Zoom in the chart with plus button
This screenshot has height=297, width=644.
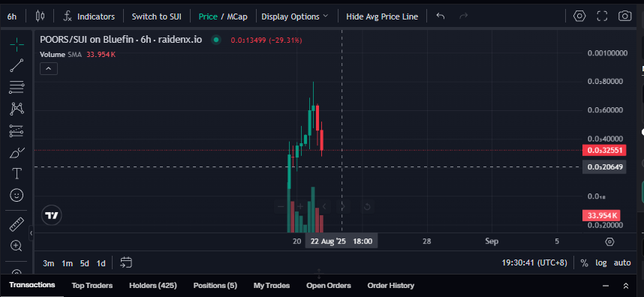pyautogui.click(x=300, y=206)
